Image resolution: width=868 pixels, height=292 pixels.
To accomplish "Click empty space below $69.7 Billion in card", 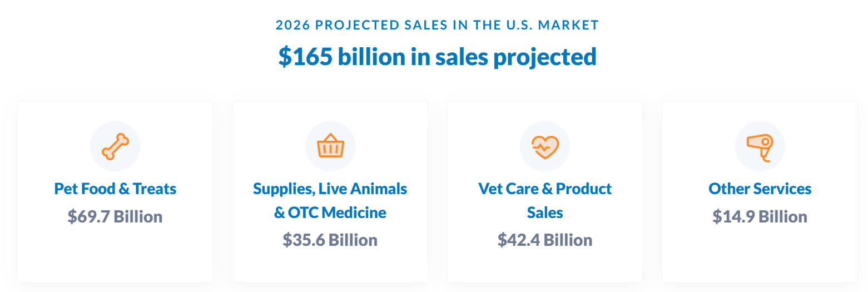I will coord(115,256).
